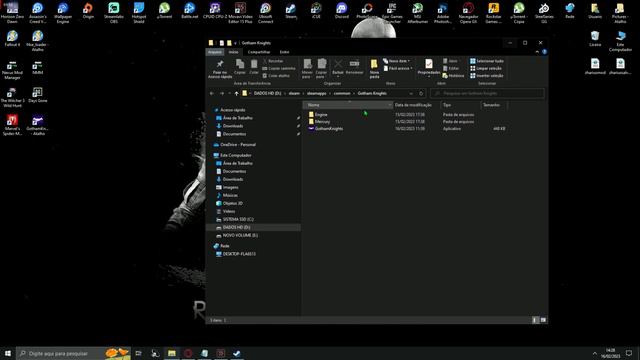Select SISTEMA SSD (C:) drive
Image resolution: width=640 pixels, height=360 pixels.
pos(238,220)
